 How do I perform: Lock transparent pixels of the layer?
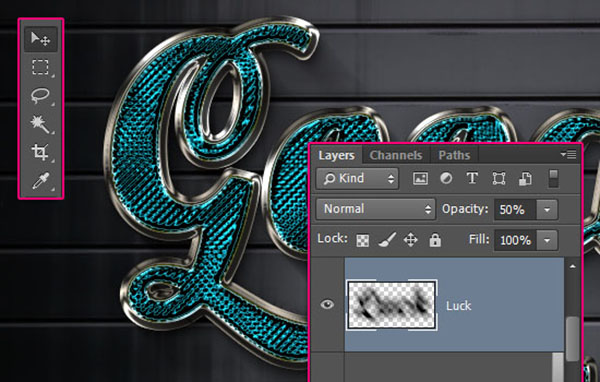[363, 240]
